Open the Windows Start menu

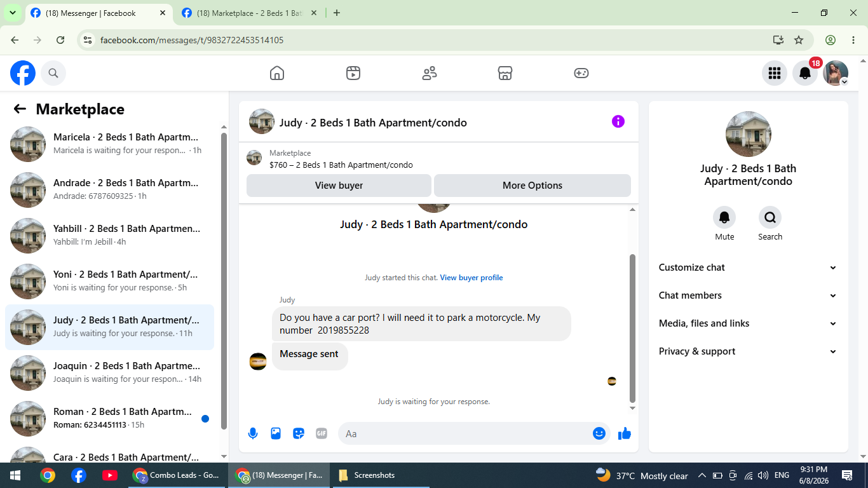tap(15, 475)
